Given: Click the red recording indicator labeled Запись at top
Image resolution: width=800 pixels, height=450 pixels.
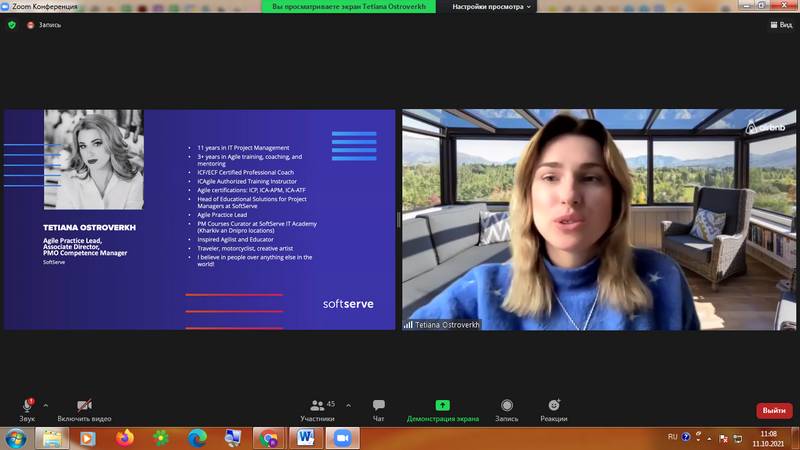Looking at the screenshot, I should click(x=44, y=24).
